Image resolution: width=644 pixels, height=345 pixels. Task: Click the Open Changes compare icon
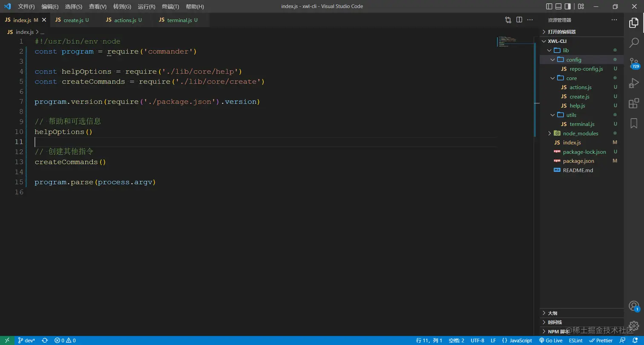tap(508, 20)
